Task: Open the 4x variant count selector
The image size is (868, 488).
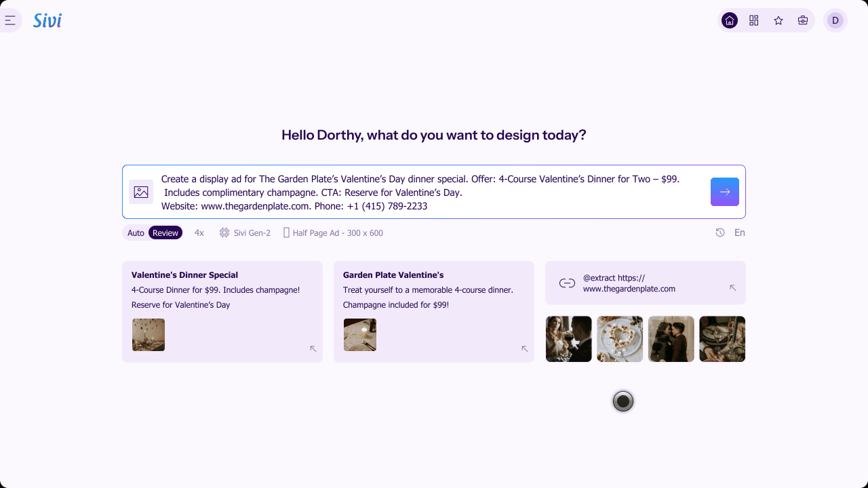Action: [x=199, y=232]
